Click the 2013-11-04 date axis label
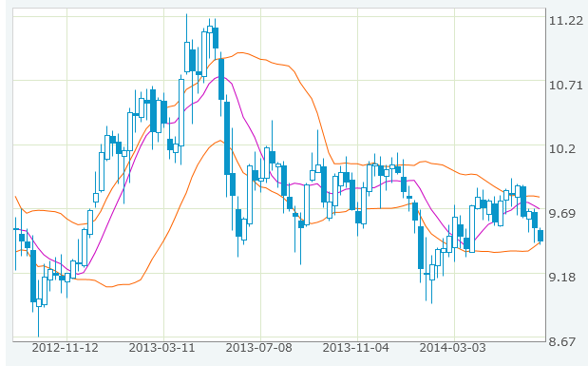The image size is (588, 366). (356, 348)
